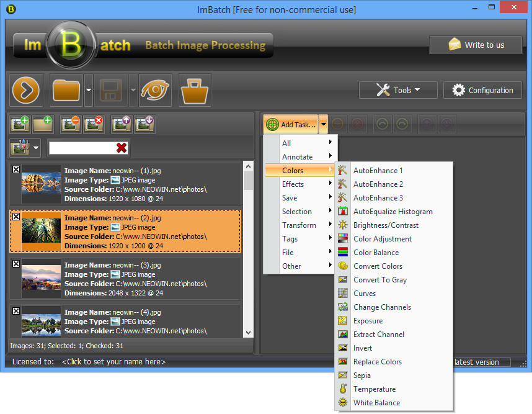Screen dimensions: 532x414
Task: Click the image list vertical scrollbar thumb
Action: tap(248, 181)
